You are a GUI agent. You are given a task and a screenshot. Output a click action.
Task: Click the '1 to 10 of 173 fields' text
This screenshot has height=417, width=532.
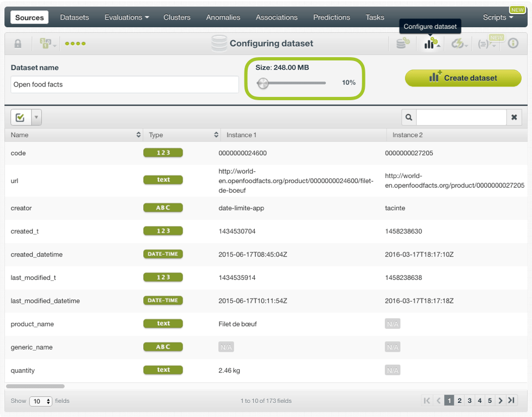click(266, 401)
